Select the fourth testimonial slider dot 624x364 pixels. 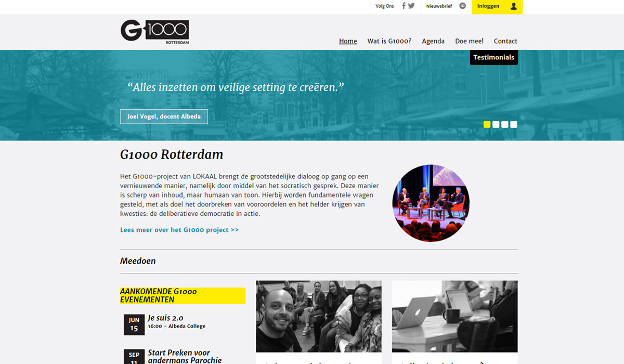(514, 124)
